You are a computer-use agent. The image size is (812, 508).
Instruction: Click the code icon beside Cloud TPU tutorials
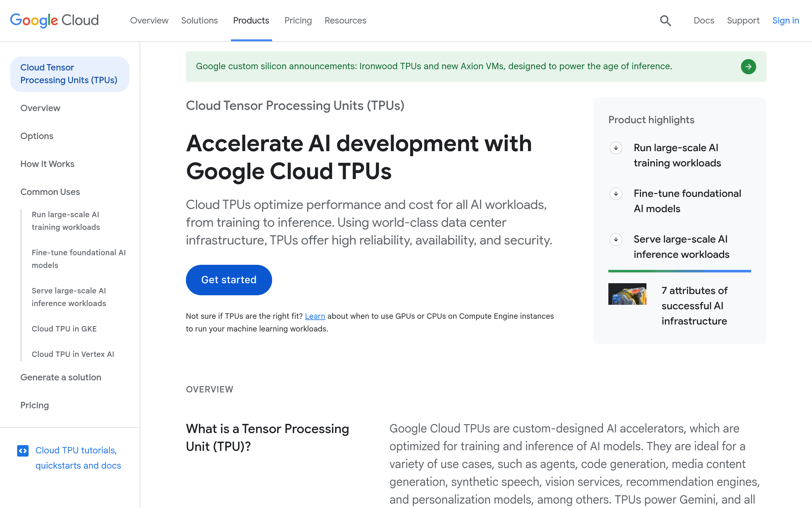click(23, 451)
